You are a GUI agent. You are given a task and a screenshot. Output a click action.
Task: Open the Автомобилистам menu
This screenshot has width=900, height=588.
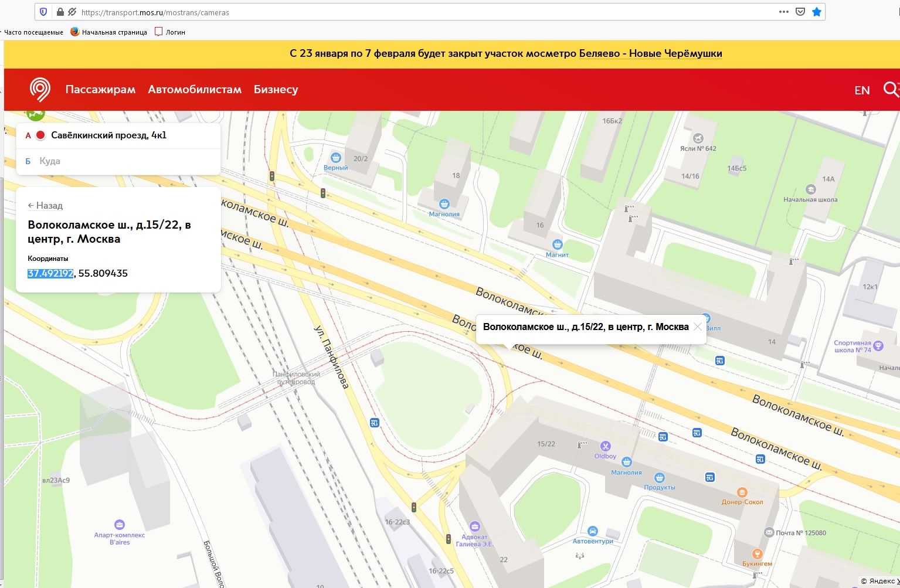pos(195,90)
